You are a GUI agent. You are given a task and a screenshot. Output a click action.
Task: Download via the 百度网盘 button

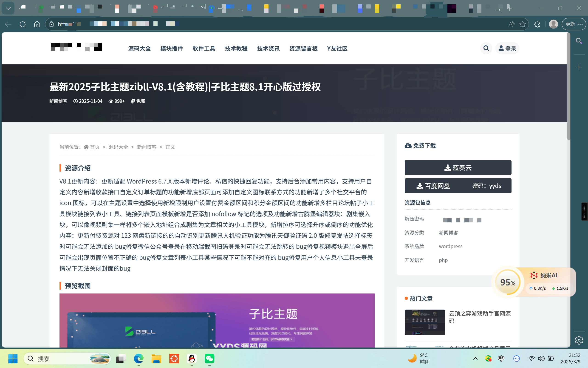458,186
